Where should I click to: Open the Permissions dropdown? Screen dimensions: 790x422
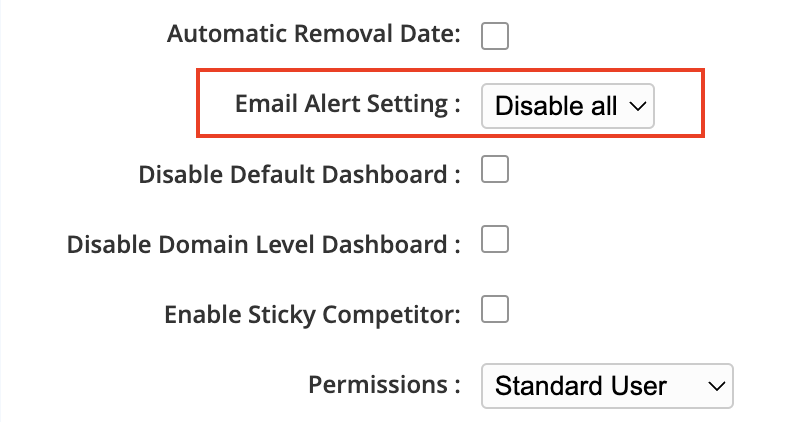pyautogui.click(x=607, y=385)
